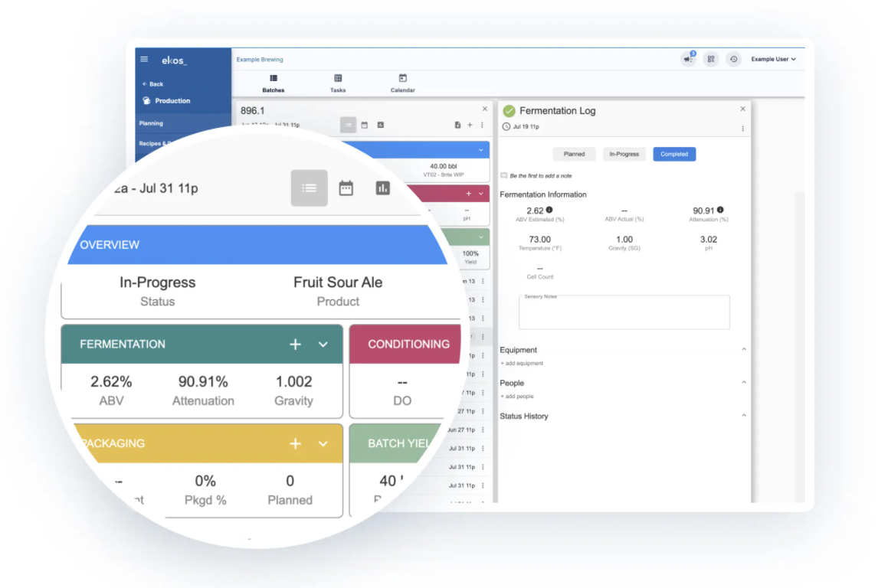Select the bar chart view icon in magnified circle
Viewport: 878px width, 588px height.
(382, 188)
